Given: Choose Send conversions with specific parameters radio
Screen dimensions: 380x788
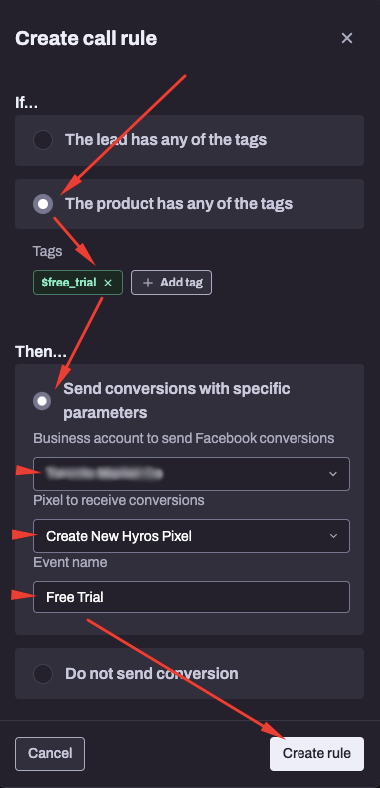Looking at the screenshot, I should 42,401.
